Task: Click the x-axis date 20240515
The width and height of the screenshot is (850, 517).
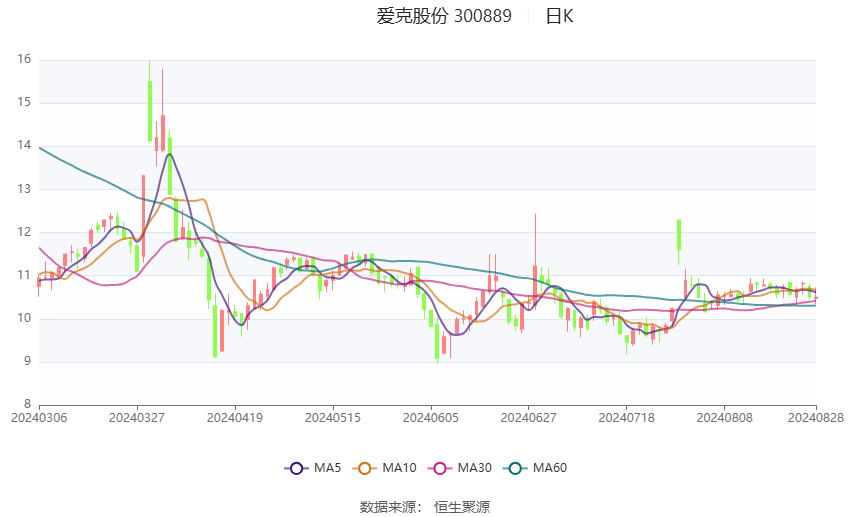Action: (333, 418)
